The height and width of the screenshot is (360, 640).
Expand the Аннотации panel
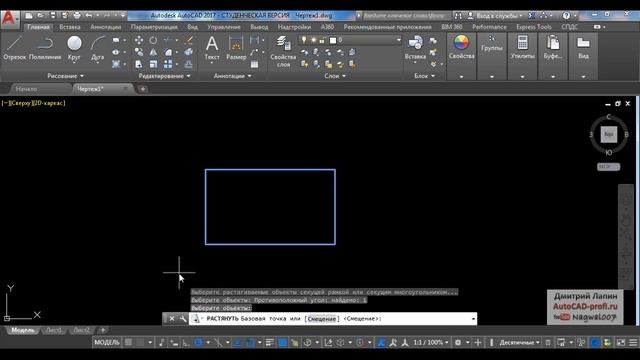click(x=232, y=76)
